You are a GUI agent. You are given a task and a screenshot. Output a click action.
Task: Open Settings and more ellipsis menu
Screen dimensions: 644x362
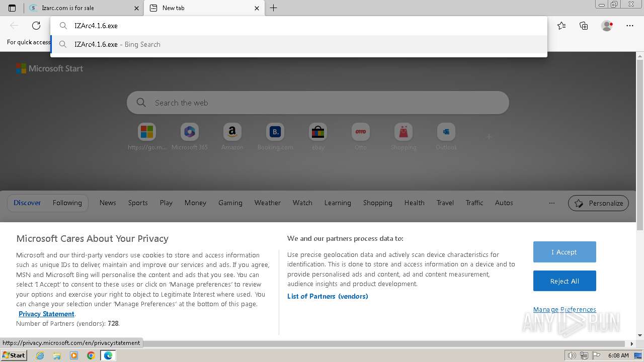(x=630, y=26)
